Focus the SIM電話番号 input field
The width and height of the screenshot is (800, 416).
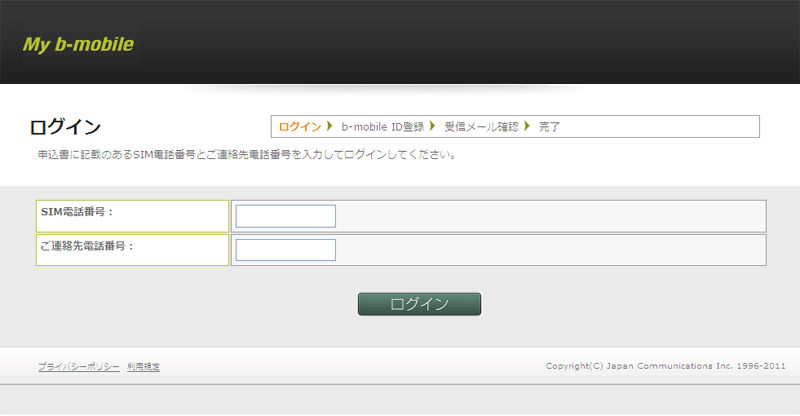point(286,216)
